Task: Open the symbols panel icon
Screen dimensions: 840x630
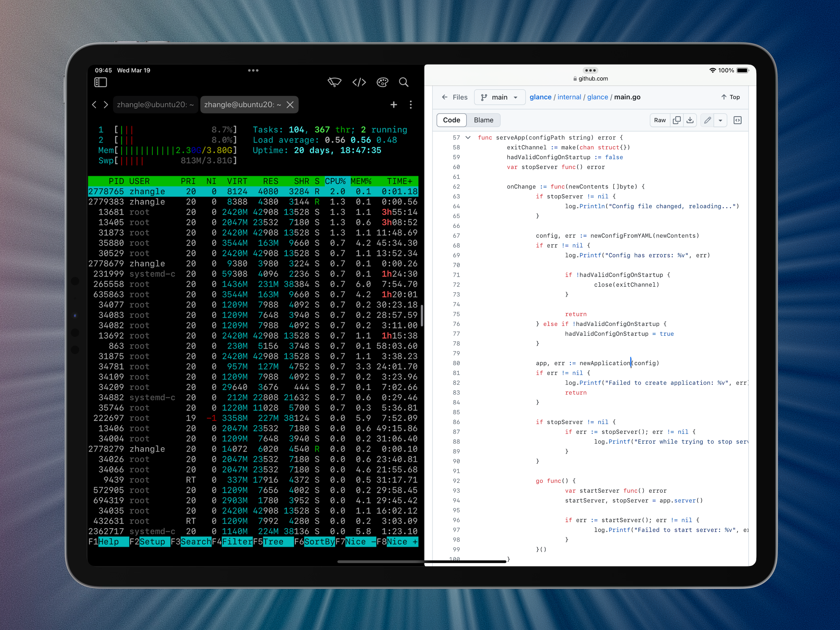Action: point(737,120)
